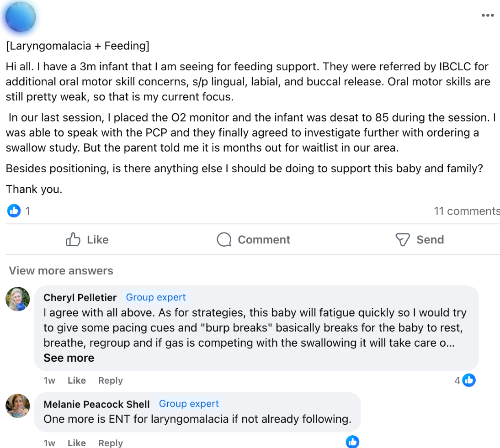Viewport: 500px width, 448px height.
Task: Click the like reaction icon on Melanie's comment
Action: click(352, 442)
